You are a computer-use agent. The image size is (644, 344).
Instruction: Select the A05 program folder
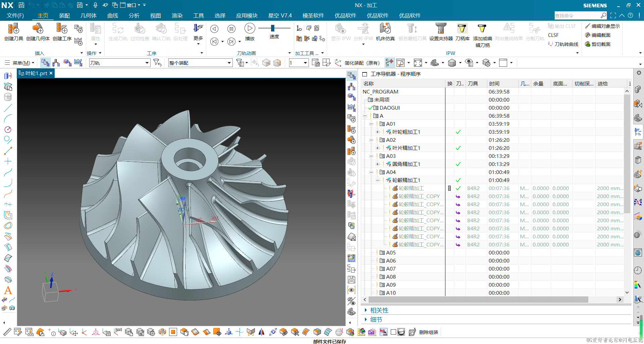coord(391,252)
